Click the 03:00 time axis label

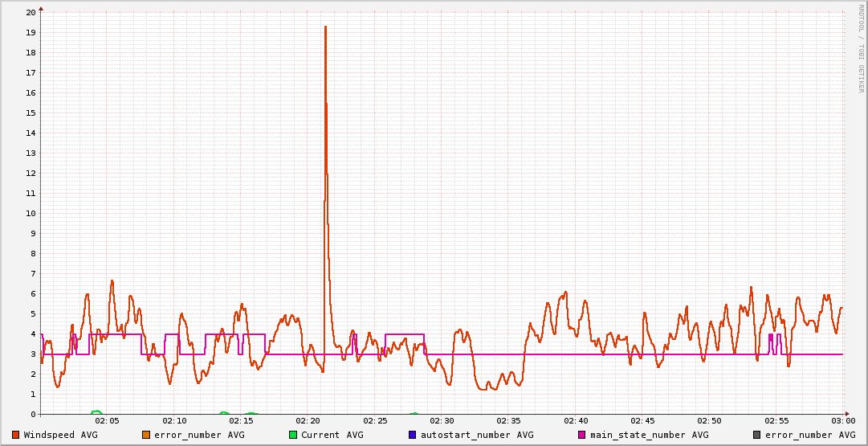pos(843,420)
